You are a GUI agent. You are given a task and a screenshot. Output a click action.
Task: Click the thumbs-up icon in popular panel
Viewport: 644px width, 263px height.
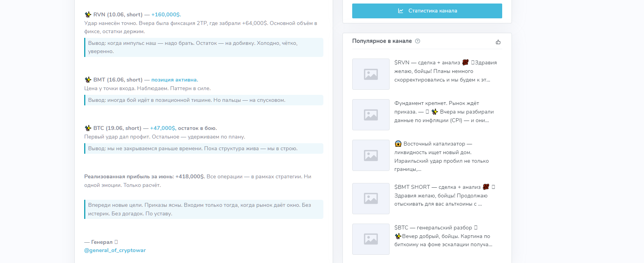click(x=498, y=42)
